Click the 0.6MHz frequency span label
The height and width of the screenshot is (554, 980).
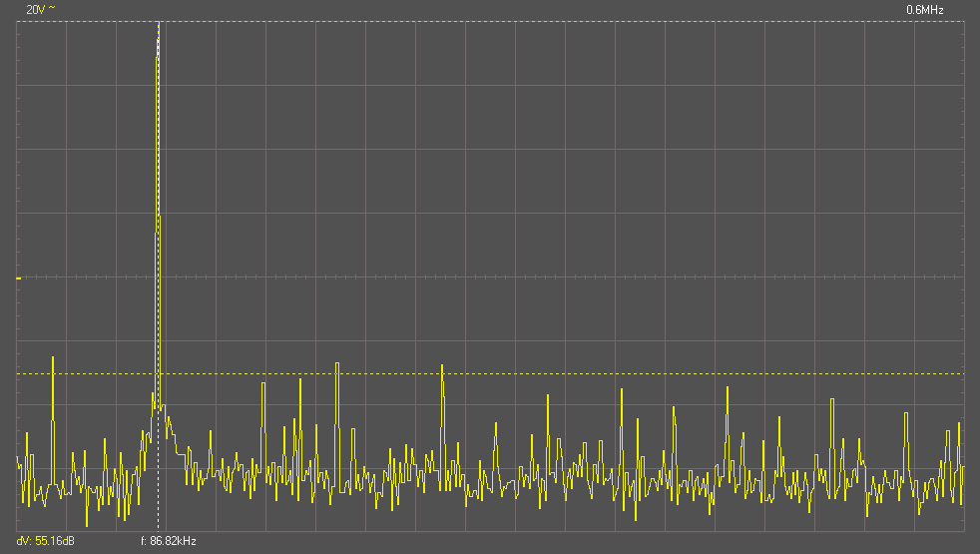click(x=924, y=9)
